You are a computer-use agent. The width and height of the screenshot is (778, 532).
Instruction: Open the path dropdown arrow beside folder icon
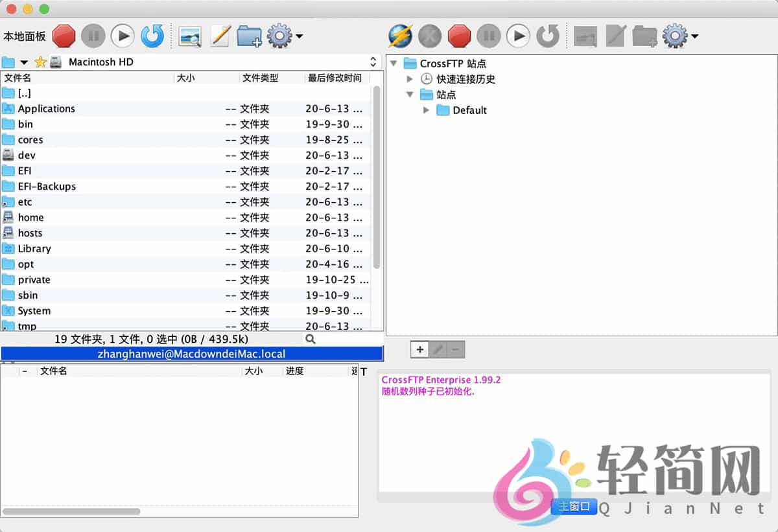pos(23,62)
